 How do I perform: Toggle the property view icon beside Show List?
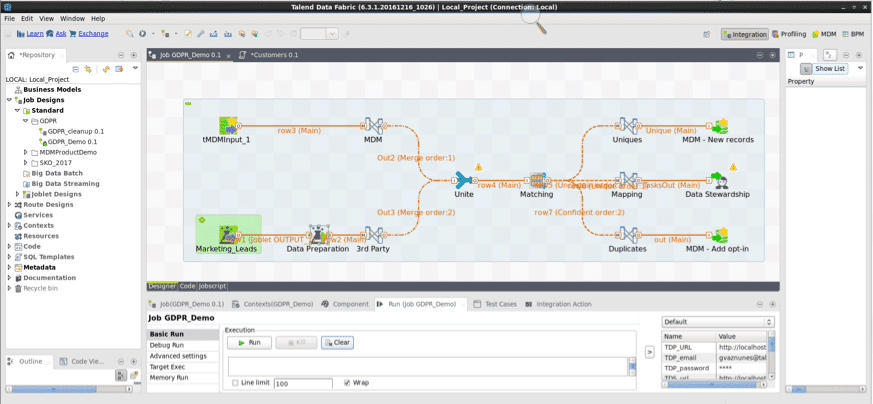(805, 69)
